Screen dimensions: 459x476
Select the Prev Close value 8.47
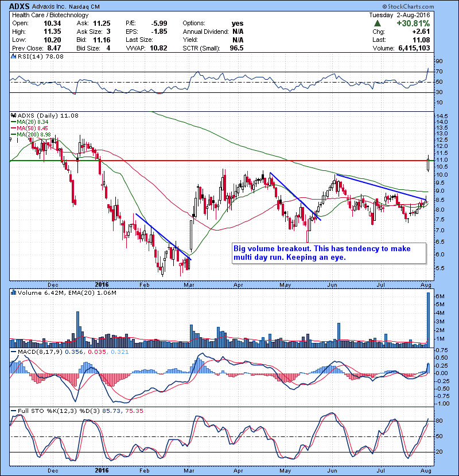point(55,48)
